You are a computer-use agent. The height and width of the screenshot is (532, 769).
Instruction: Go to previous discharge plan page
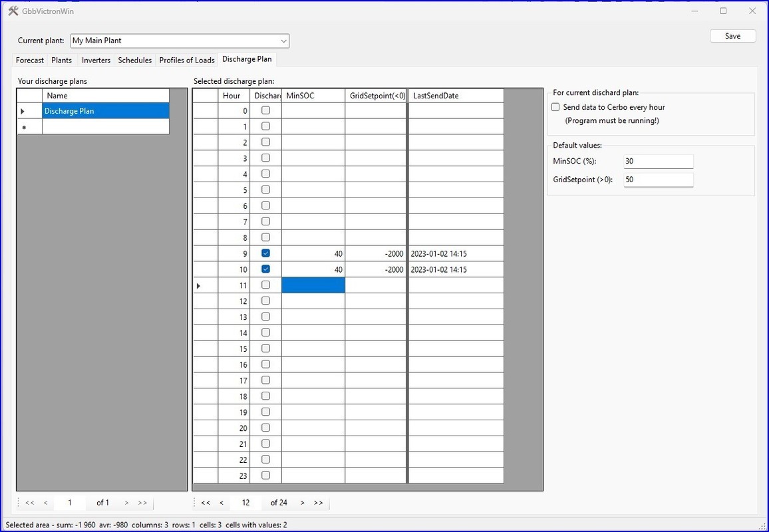pyautogui.click(x=46, y=503)
